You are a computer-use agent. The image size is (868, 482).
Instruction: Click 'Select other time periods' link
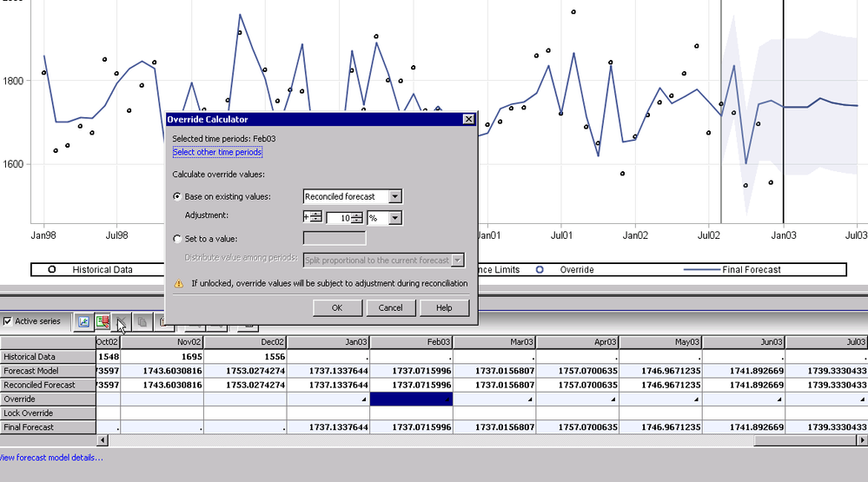click(217, 152)
